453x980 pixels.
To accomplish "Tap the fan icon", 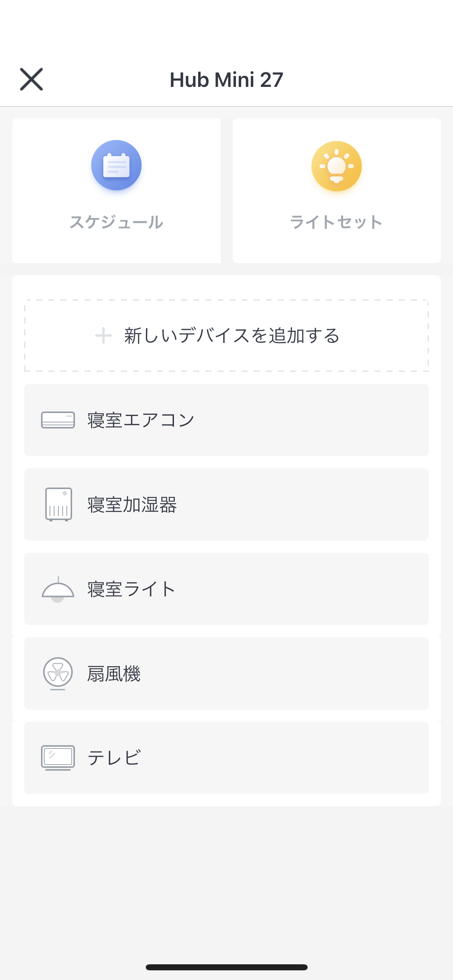I will [x=58, y=673].
